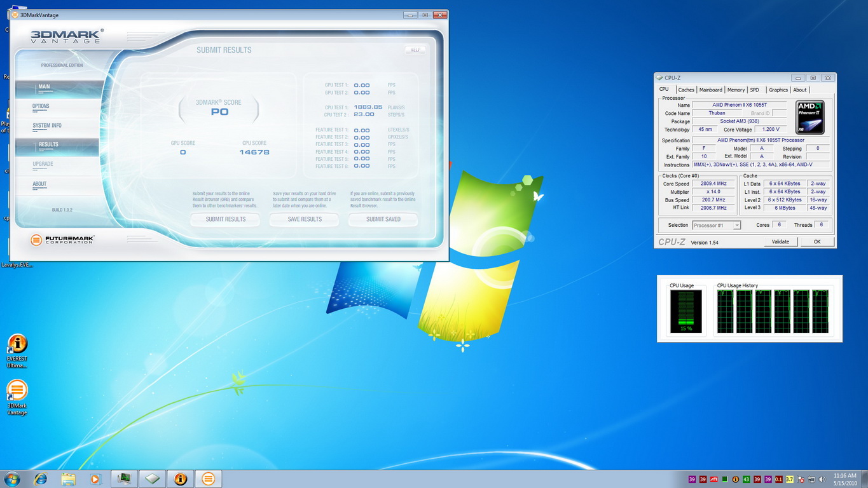This screenshot has height=488, width=868.
Task: Activate the EVEREST taskbar button
Action: pos(181,478)
